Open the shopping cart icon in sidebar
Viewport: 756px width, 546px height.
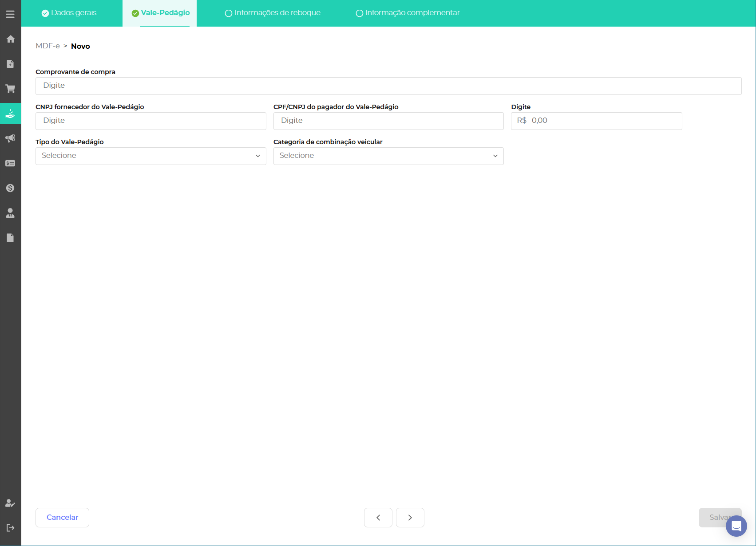click(x=10, y=89)
